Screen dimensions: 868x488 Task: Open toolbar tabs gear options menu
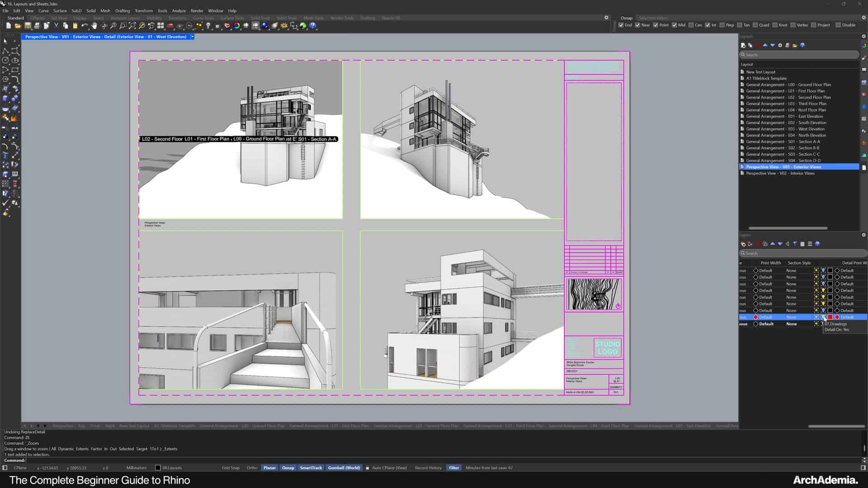coord(606,18)
